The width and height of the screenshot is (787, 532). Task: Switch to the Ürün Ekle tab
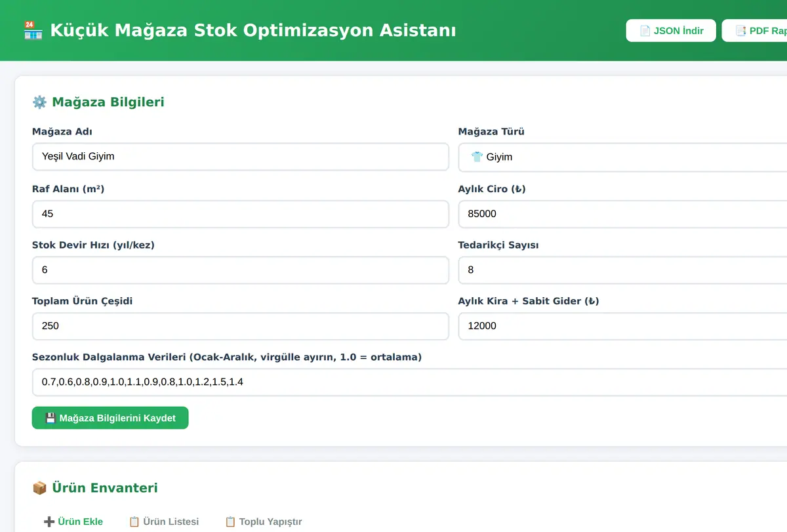tap(73, 522)
